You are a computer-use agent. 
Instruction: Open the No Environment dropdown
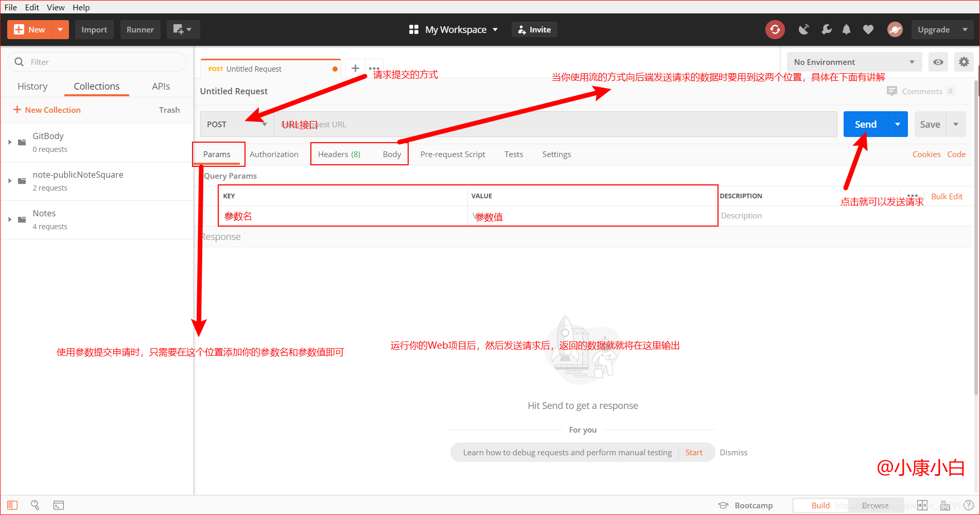[854, 62]
